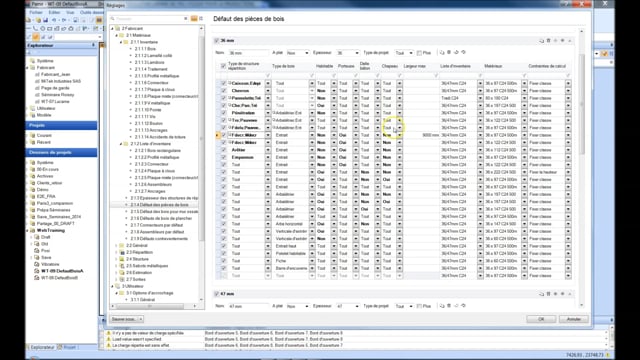Select tree item 2.1.8 Assembleurs par défaut
The height and width of the screenshot is (360, 640).
coord(157,232)
